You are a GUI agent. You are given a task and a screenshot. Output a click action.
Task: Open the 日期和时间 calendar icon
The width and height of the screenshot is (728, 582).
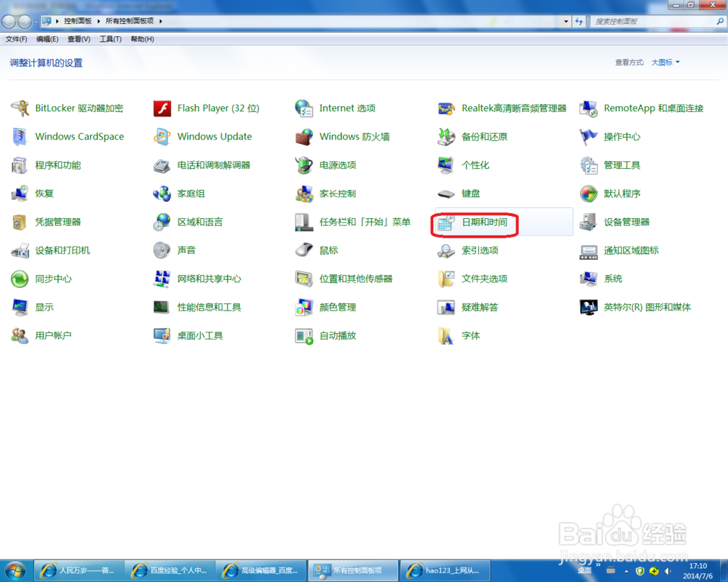click(446, 223)
